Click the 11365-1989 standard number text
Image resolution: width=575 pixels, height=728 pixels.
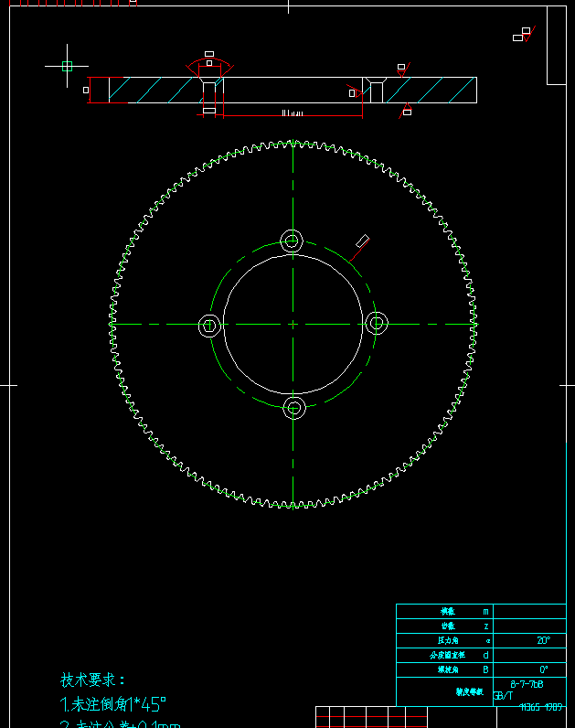540,707
